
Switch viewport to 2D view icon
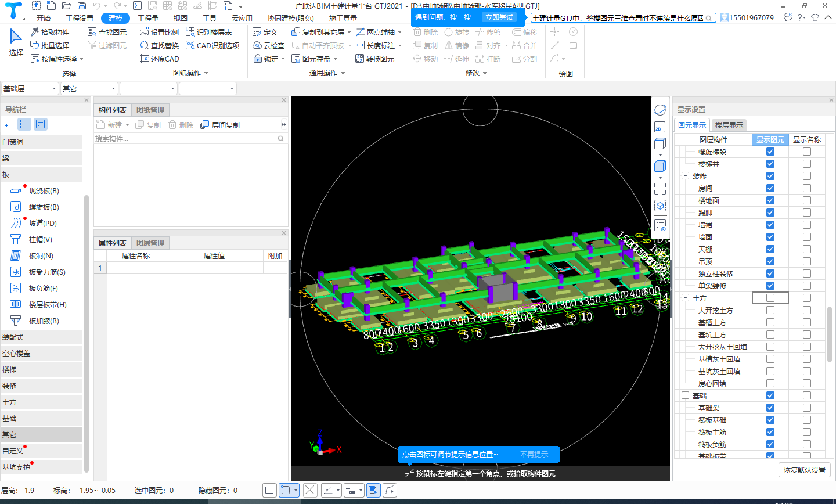(660, 127)
